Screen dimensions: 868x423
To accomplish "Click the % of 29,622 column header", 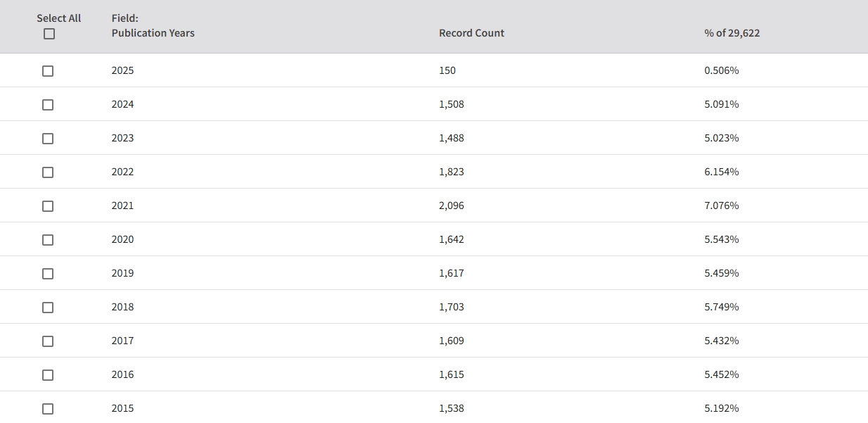I will 732,33.
